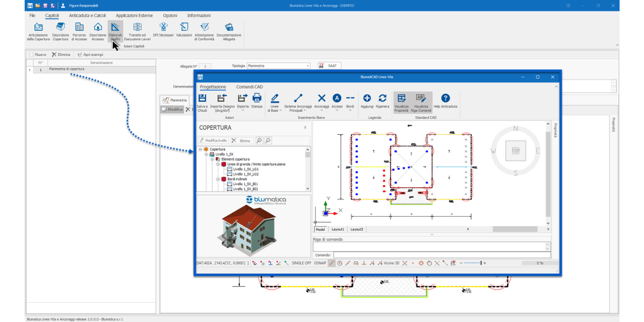Click the zoom minus icon in status bar
This screenshot has height=322, width=644.
click(461, 263)
